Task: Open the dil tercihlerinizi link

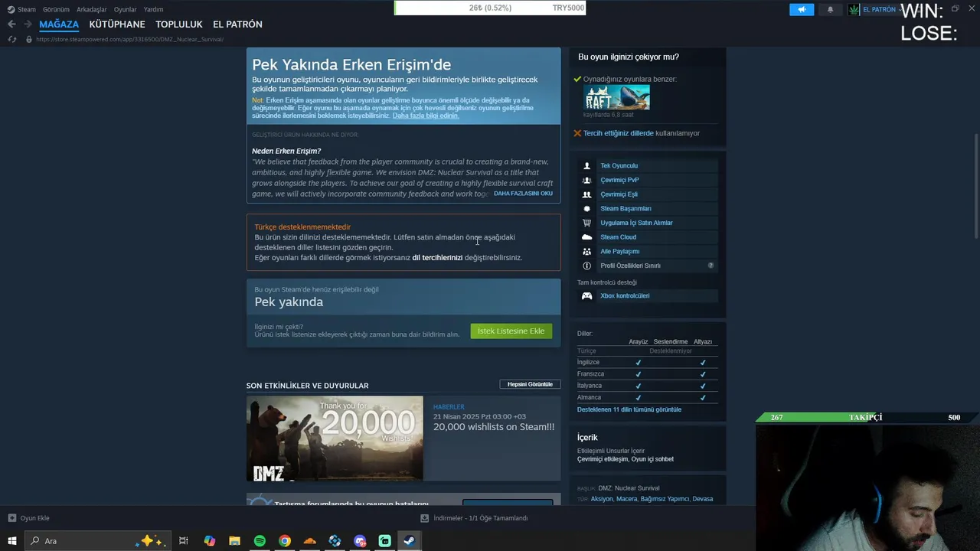Action: pos(437,258)
